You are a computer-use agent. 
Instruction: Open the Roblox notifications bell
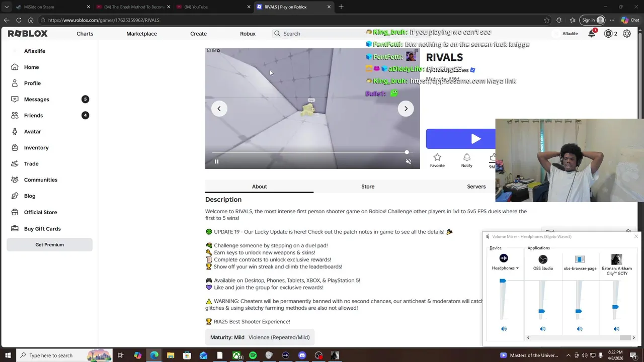click(x=592, y=34)
